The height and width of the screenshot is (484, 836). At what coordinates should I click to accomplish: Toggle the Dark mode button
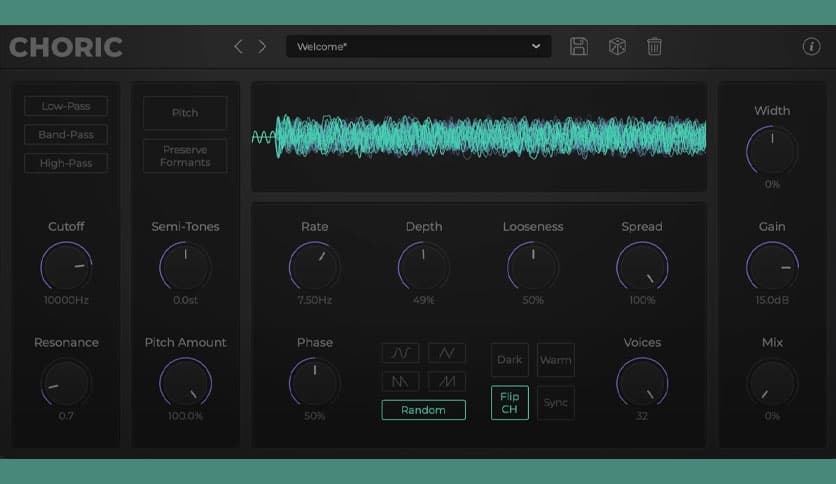pyautogui.click(x=510, y=360)
